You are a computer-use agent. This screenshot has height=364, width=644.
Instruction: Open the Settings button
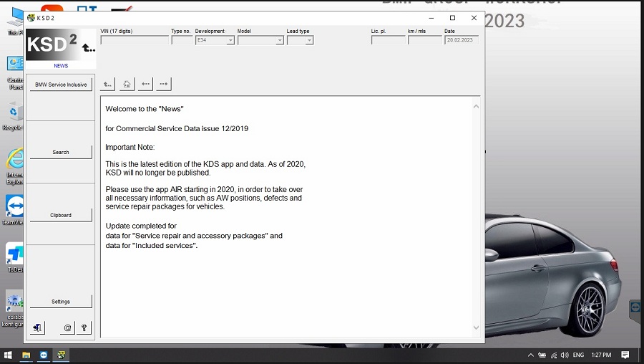pyautogui.click(x=61, y=302)
